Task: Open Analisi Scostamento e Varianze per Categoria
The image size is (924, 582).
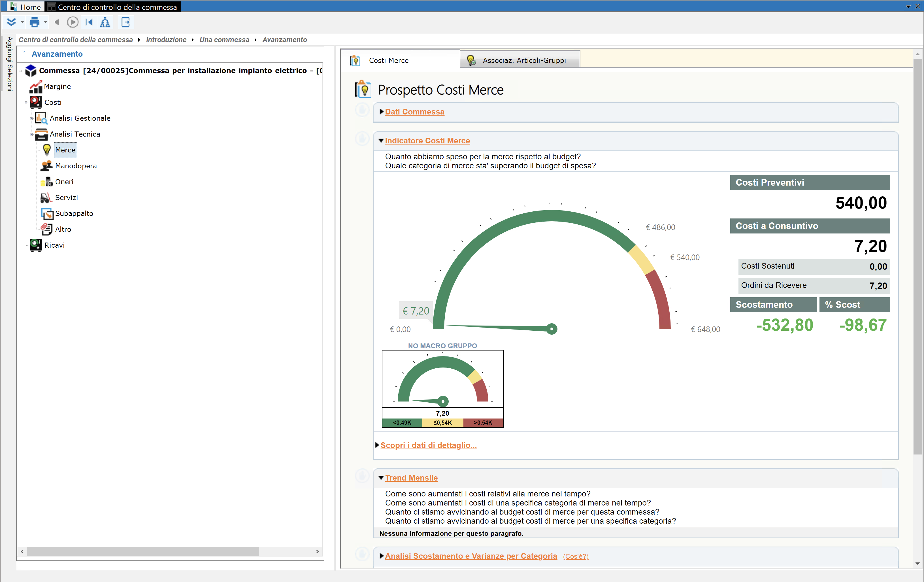Action: click(471, 556)
